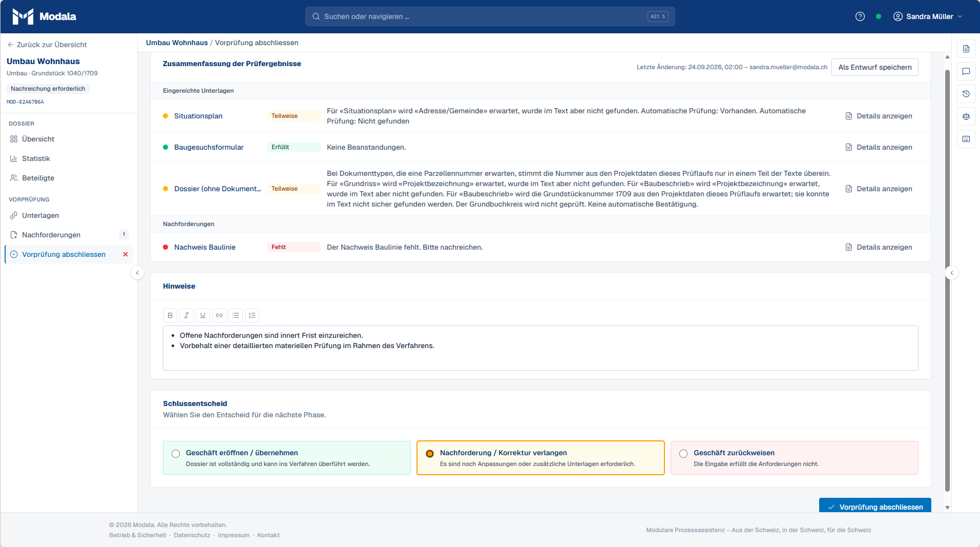Select 'Geschäft eröffnen / übernehmen' radio option
This screenshot has height=547, width=980.
[176, 454]
